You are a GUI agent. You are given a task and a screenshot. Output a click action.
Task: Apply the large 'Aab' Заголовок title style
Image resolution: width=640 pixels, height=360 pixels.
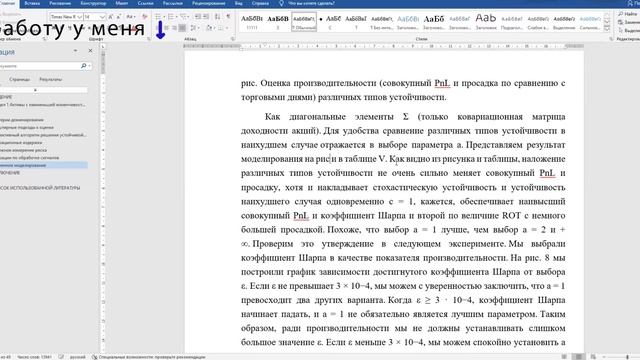(x=486, y=22)
